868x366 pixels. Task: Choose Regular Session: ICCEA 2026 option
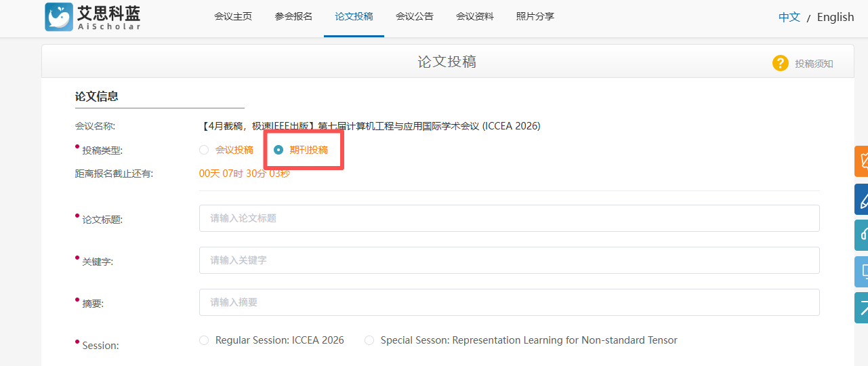click(x=204, y=340)
